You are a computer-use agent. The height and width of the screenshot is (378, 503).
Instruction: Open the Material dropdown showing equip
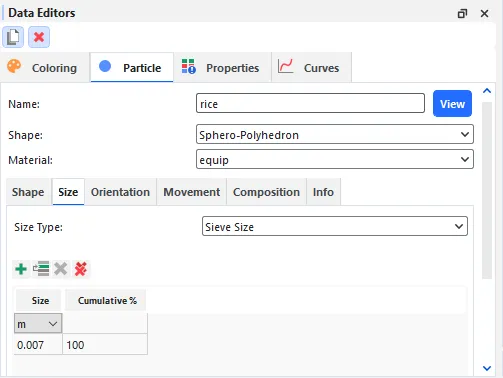point(335,159)
